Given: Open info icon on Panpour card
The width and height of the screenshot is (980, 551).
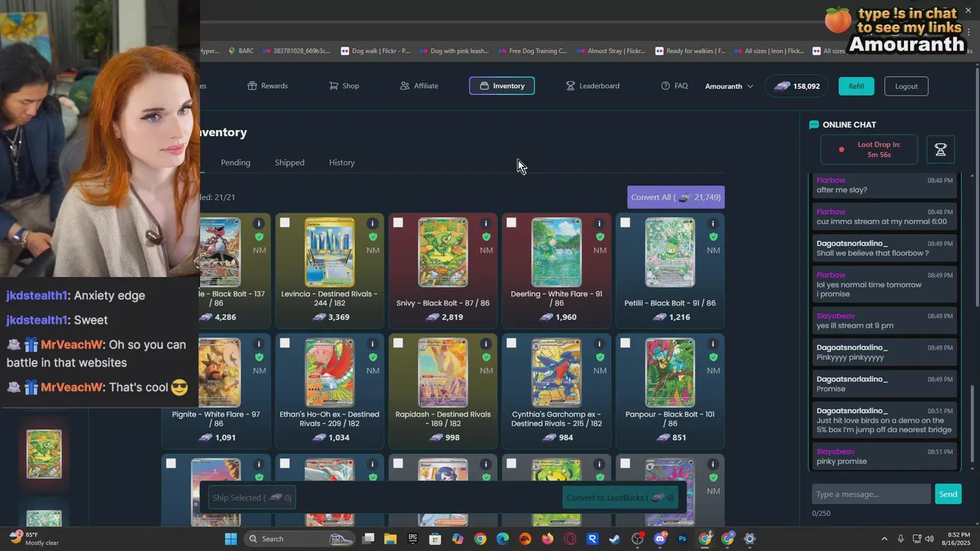Looking at the screenshot, I should tap(713, 344).
